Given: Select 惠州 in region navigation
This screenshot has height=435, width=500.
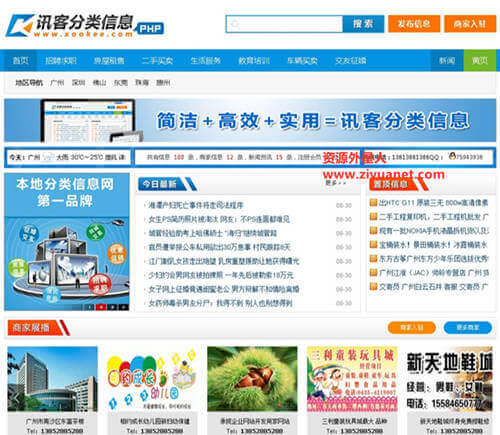Looking at the screenshot, I should coord(163,83).
